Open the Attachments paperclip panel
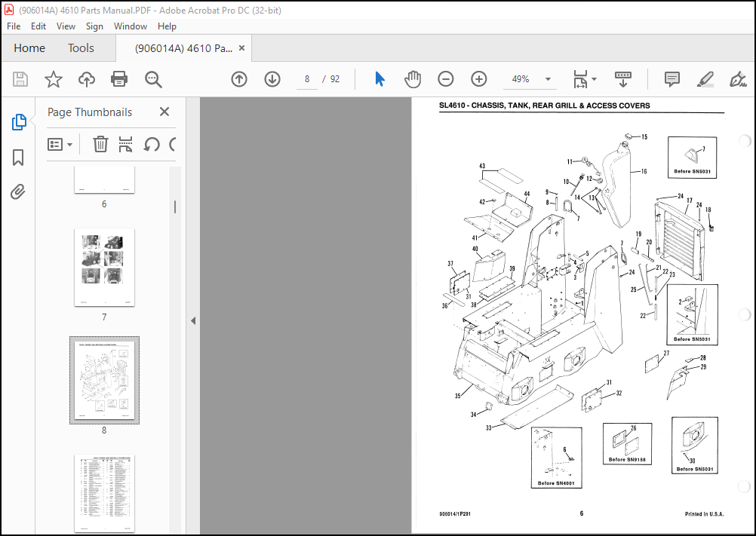The image size is (756, 536). pyautogui.click(x=18, y=191)
